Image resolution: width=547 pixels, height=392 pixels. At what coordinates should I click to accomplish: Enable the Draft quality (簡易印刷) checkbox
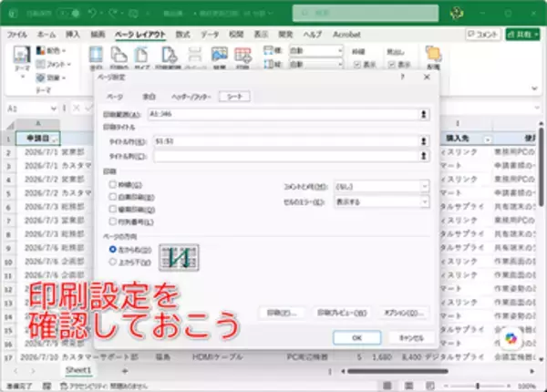(113, 210)
